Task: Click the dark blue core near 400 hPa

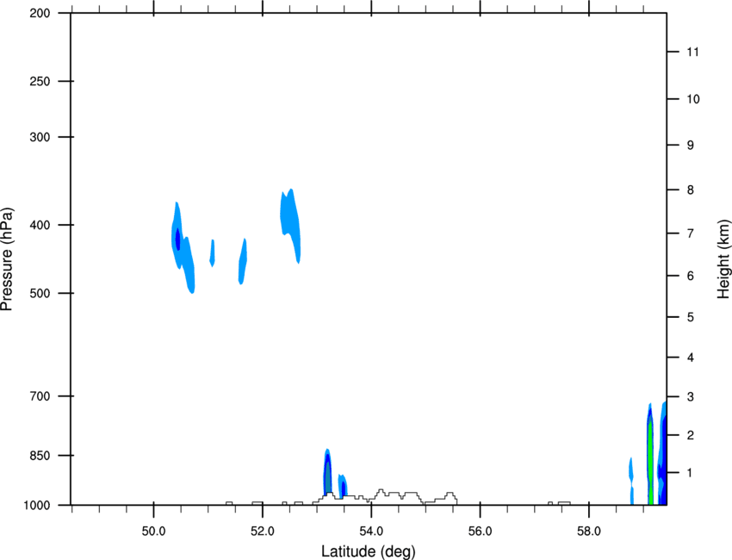Action: coord(177,240)
